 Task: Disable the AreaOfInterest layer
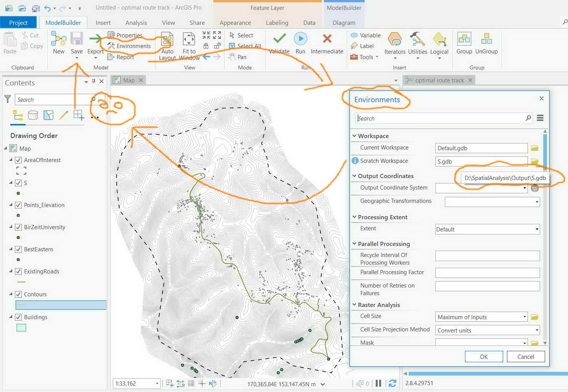pyautogui.click(x=18, y=160)
